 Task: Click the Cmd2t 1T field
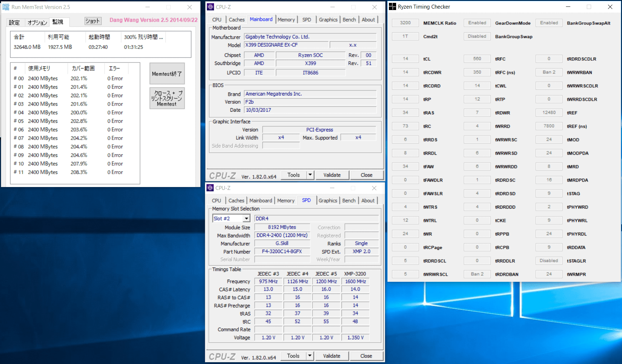pyautogui.click(x=405, y=36)
